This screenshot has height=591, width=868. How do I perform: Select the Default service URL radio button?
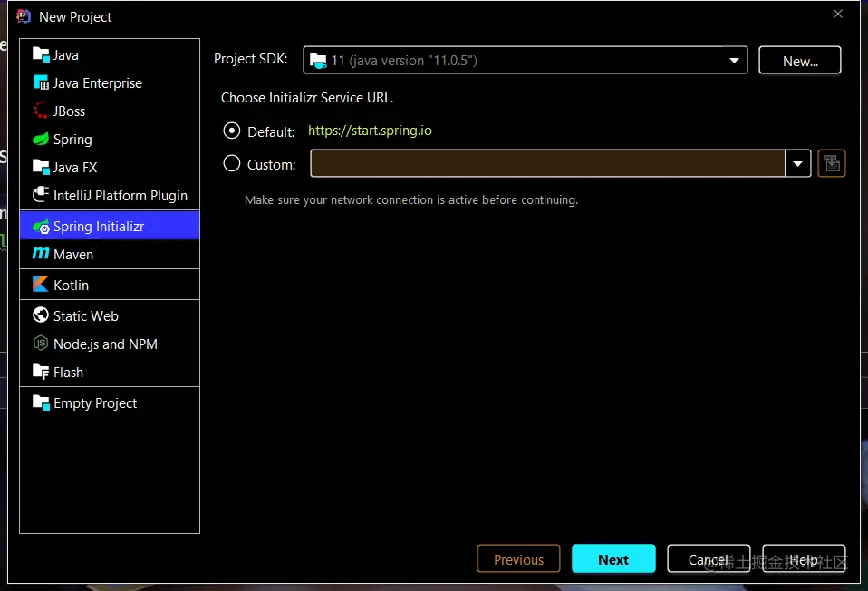[x=231, y=131]
